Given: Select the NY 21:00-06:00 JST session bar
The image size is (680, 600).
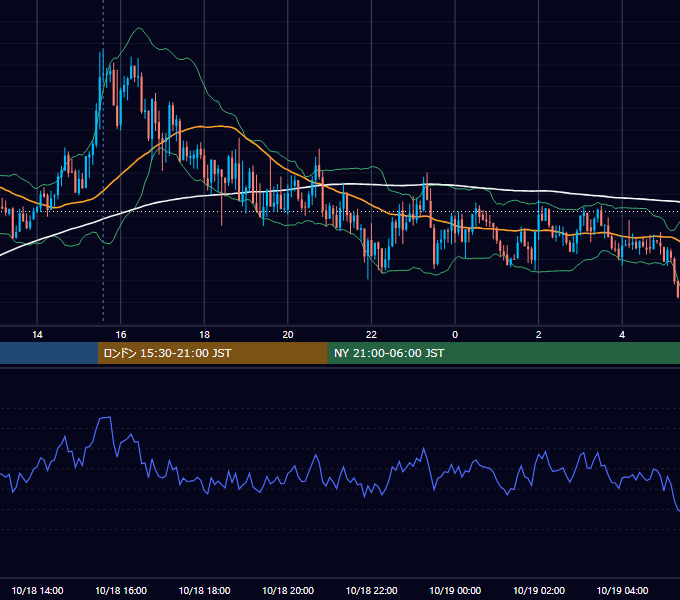Looking at the screenshot, I should pyautogui.click(x=503, y=353).
